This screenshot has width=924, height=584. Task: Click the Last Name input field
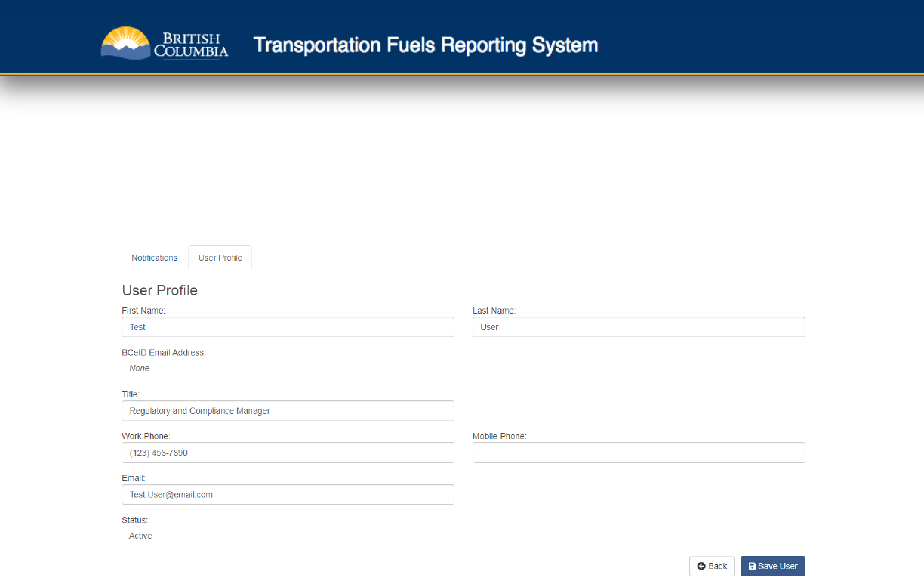point(639,326)
